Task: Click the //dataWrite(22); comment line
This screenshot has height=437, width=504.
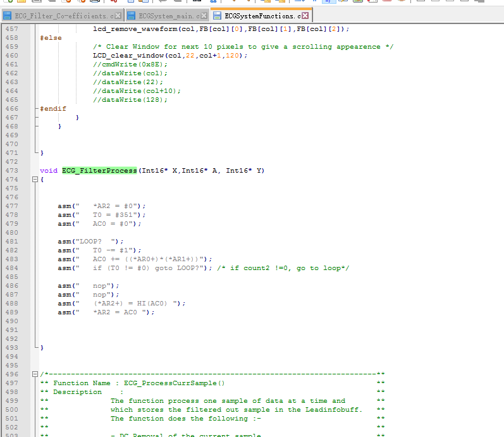Action: point(128,82)
